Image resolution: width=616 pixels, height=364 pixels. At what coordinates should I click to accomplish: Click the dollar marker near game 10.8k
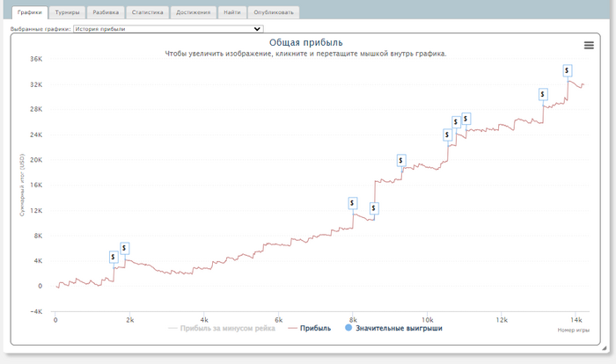point(456,122)
